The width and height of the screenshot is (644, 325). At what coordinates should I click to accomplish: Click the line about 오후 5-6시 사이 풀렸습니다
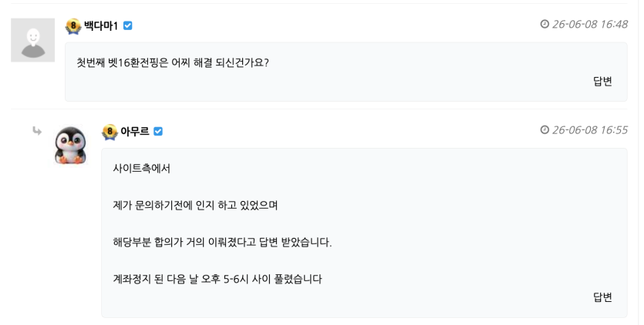pyautogui.click(x=217, y=279)
